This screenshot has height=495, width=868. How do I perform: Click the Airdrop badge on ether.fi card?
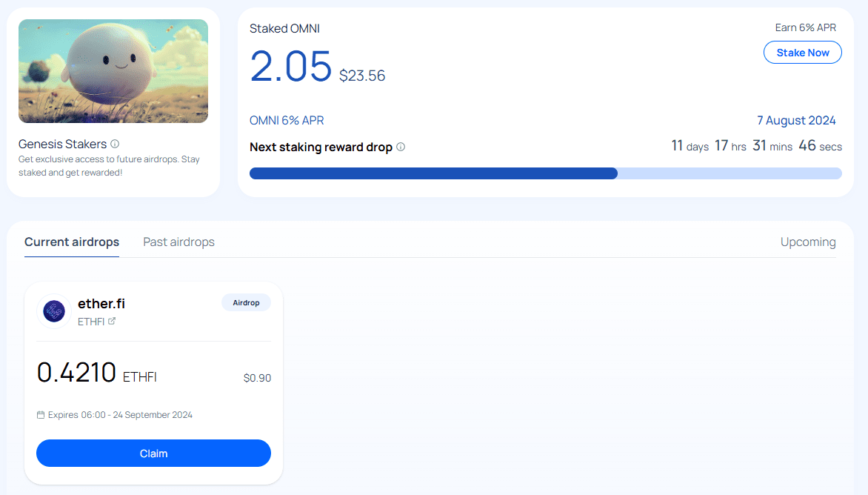[x=246, y=302]
